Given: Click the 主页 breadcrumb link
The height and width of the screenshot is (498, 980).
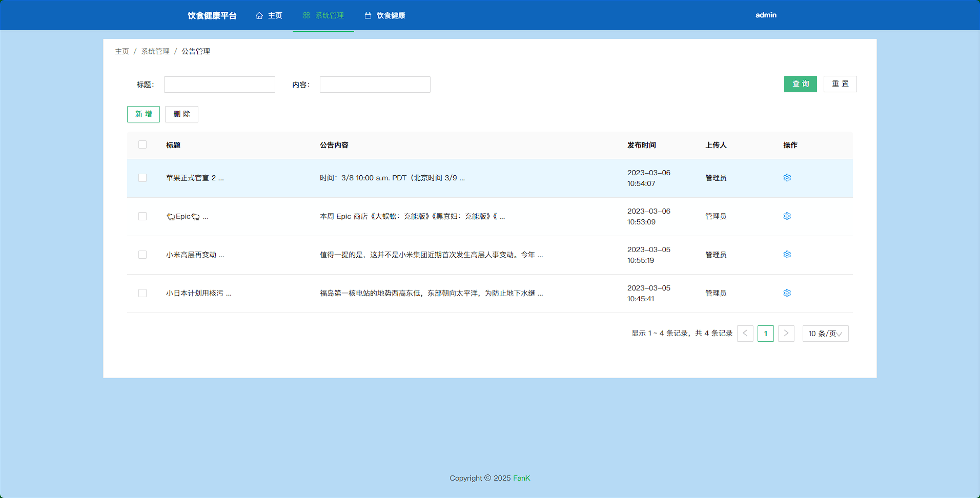Looking at the screenshot, I should pyautogui.click(x=122, y=51).
